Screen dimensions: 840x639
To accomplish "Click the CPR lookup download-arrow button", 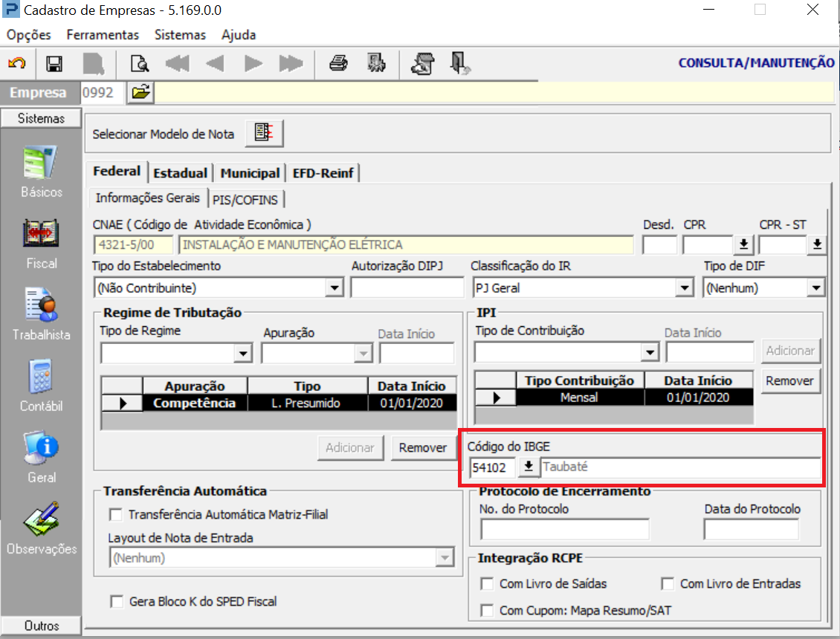I will tap(743, 244).
